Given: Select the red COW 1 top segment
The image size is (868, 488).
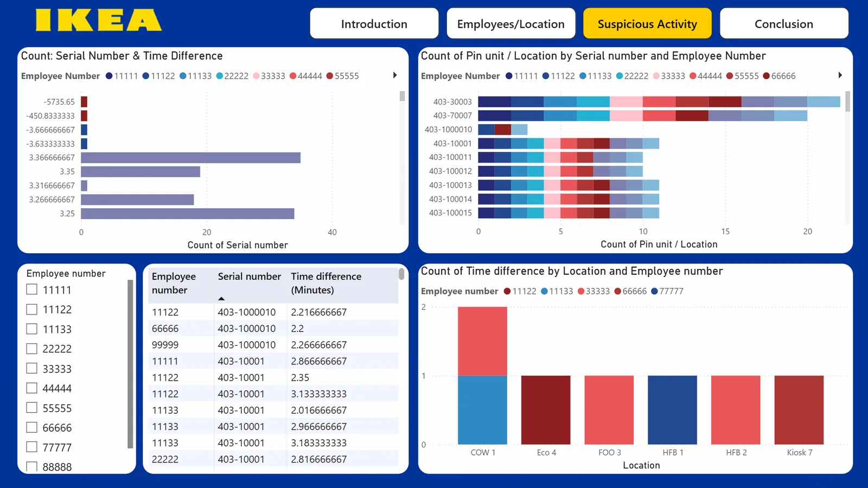Looking at the screenshot, I should (x=482, y=341).
